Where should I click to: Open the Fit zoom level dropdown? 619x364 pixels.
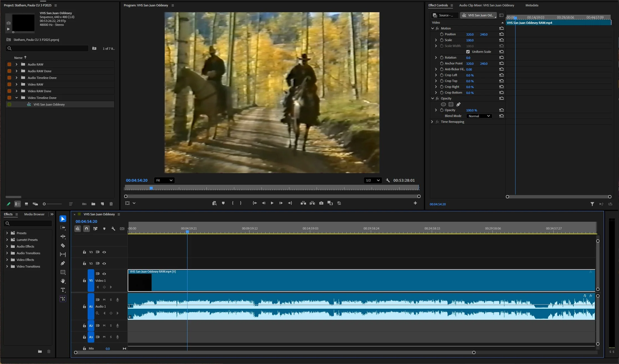point(164,180)
